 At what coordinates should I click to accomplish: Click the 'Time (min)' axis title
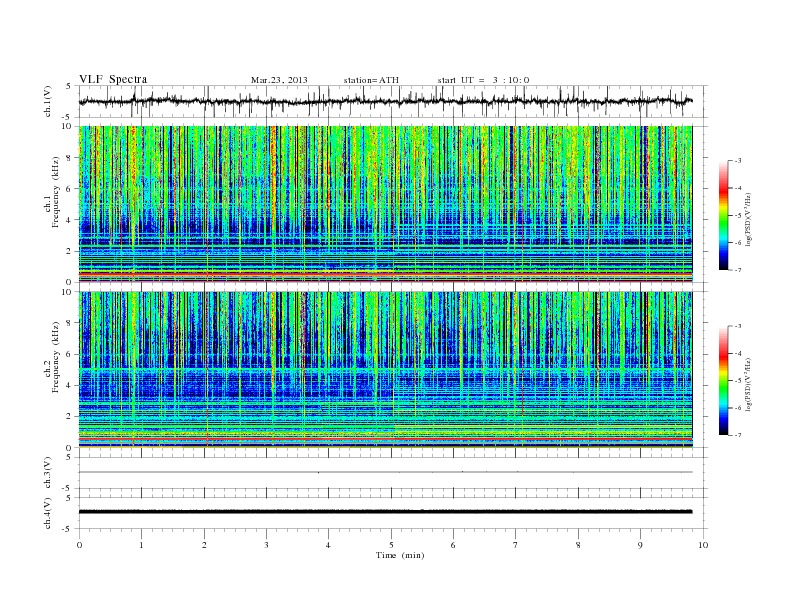[x=400, y=555]
